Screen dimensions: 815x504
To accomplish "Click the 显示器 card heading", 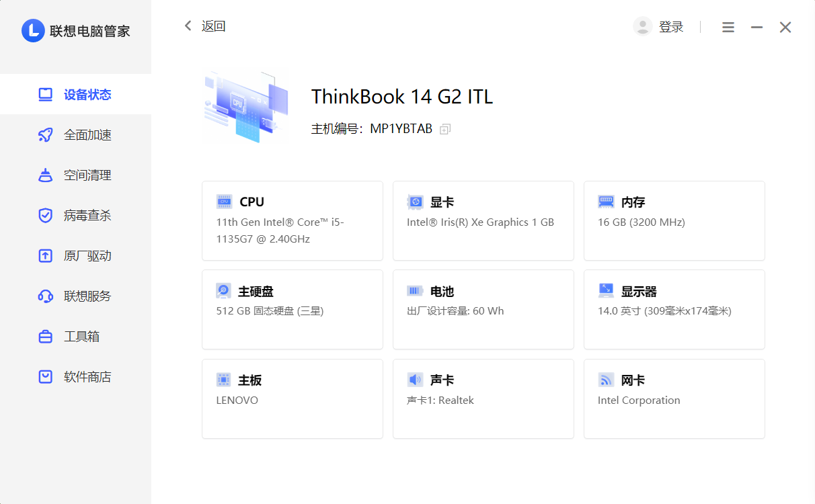I will (x=639, y=291).
